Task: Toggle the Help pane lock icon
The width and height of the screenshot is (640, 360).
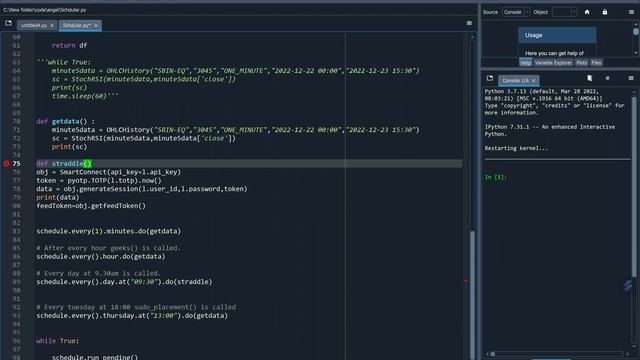Action: (x=605, y=12)
